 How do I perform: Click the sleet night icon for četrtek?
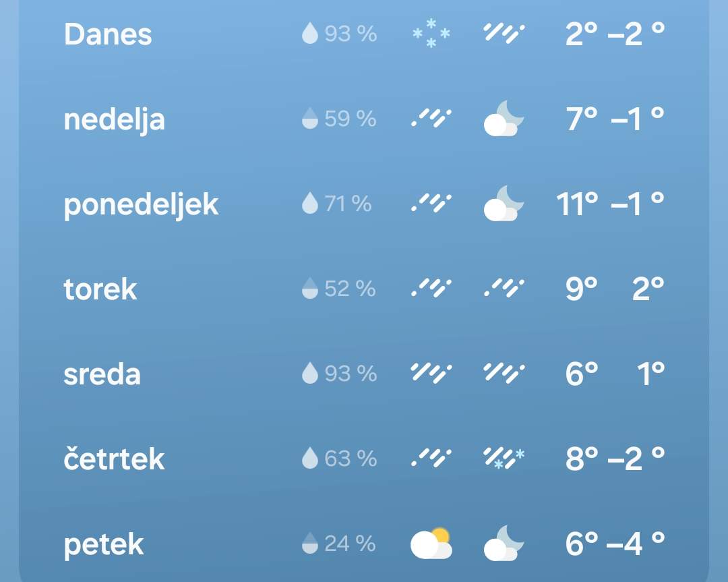pos(504,458)
